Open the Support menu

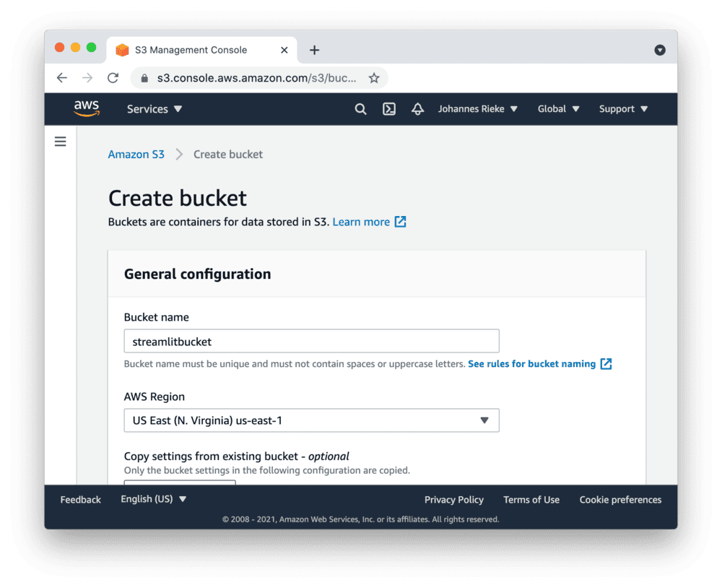pos(622,108)
